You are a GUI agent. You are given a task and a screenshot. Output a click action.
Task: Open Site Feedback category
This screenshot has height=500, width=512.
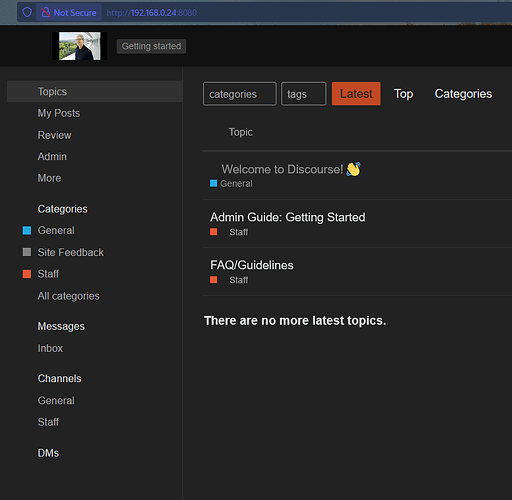coord(70,252)
